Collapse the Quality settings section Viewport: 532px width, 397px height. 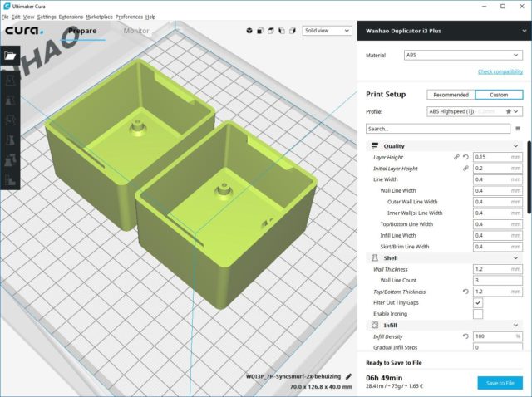click(x=515, y=146)
